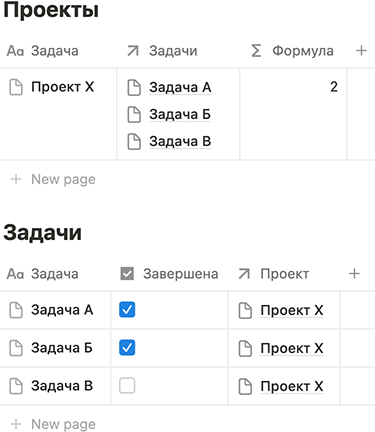Open Проект X link in Задача А row
The height and width of the screenshot is (432, 375).
(292, 311)
